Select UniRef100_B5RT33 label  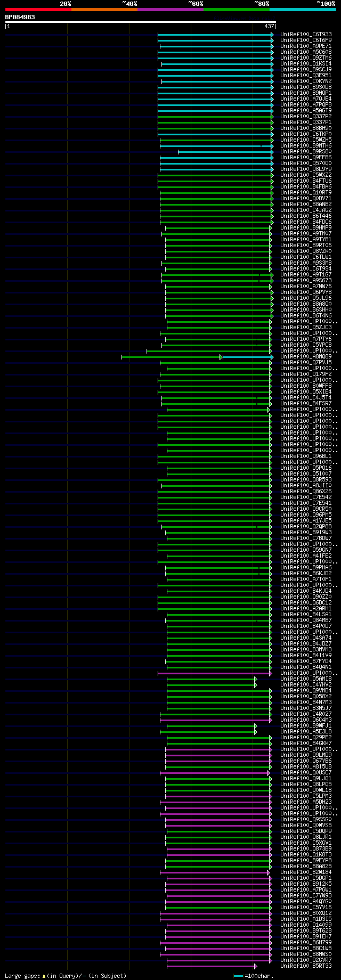point(306,966)
